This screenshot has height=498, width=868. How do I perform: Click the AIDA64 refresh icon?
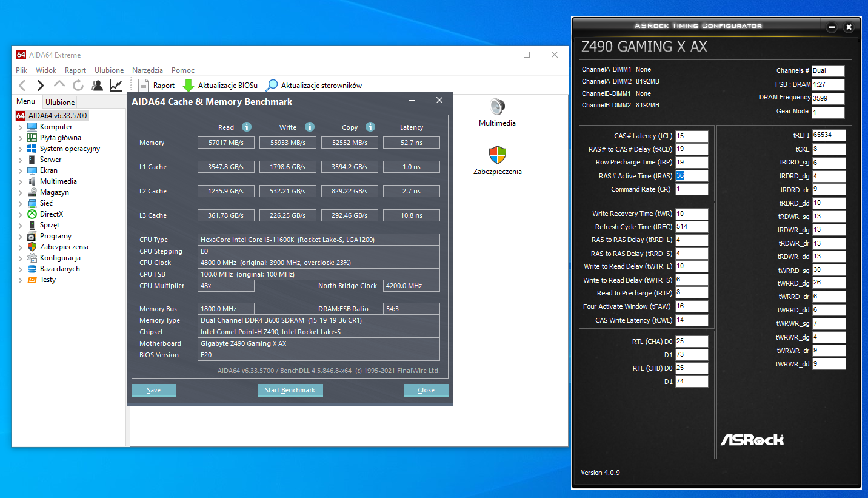coord(78,86)
